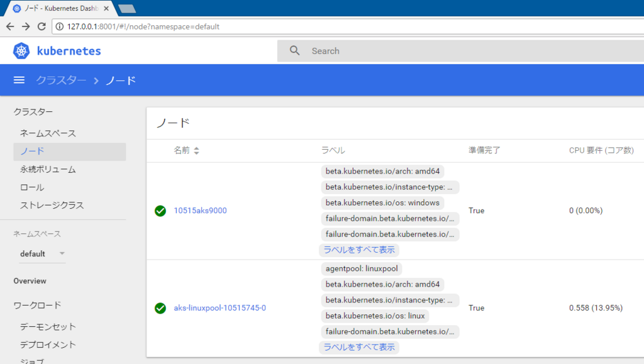Open 永続ボリューム in sidebar

pos(48,170)
